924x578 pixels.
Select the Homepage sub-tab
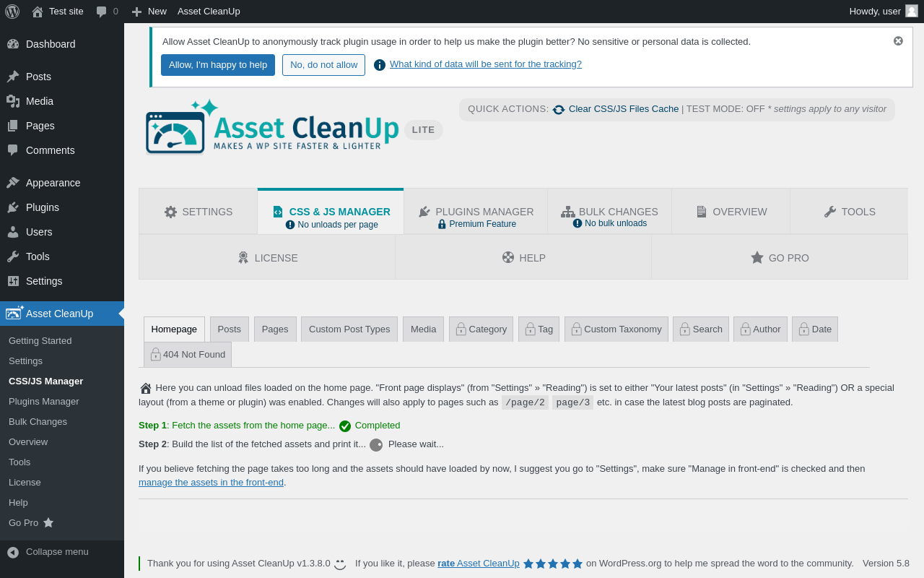point(174,329)
